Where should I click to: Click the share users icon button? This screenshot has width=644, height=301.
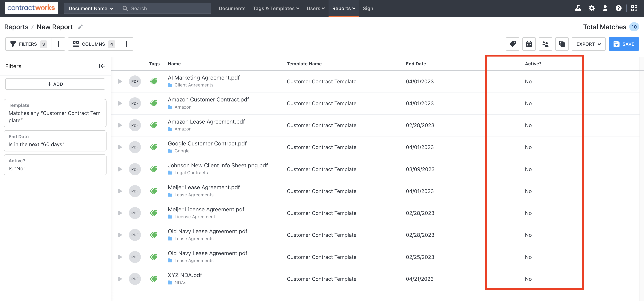pos(546,44)
